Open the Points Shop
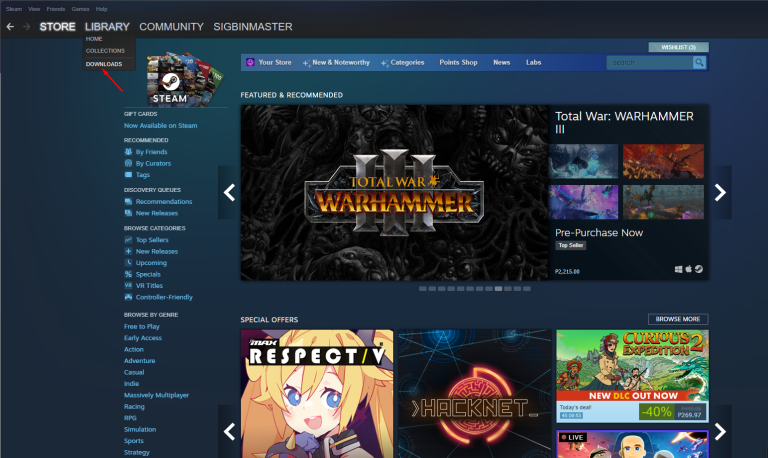This screenshot has height=458, width=768. pos(458,63)
